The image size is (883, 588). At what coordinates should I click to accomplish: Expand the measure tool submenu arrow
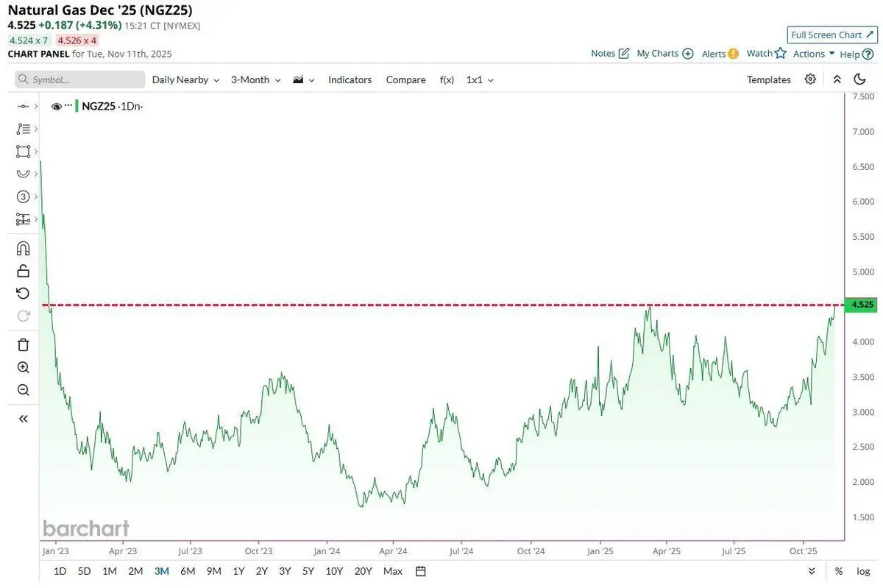[x=35, y=219]
